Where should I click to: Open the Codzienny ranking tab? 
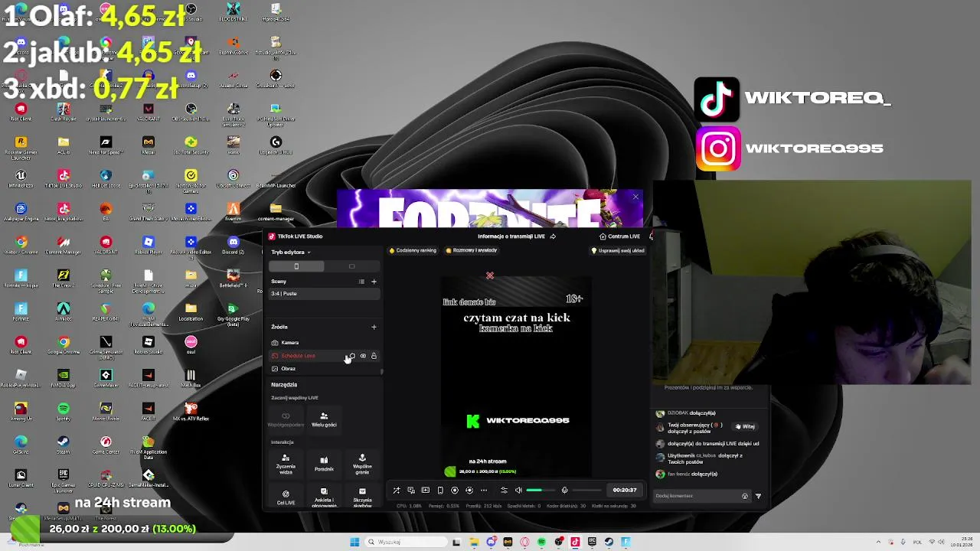pyautogui.click(x=413, y=250)
